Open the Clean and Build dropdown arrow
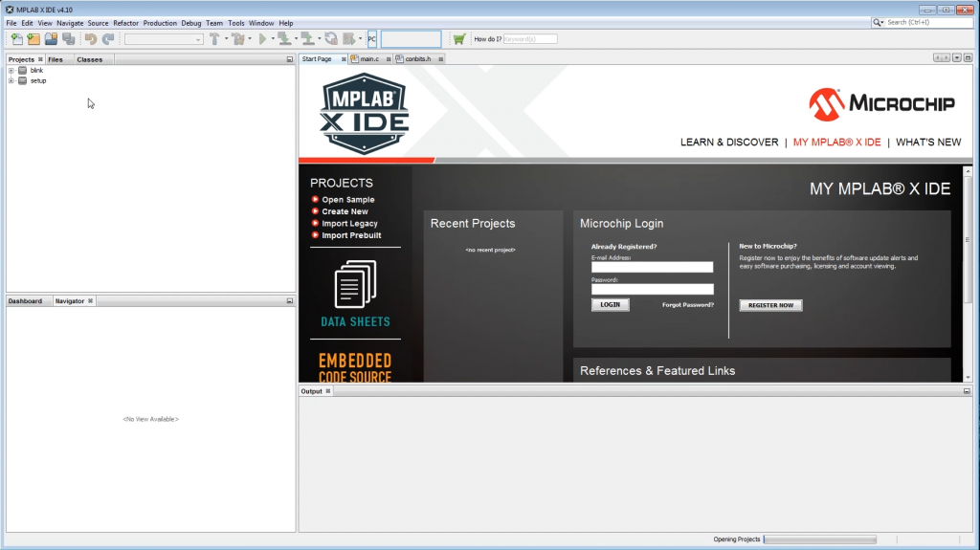Screen dimensions: 980x550 pos(250,39)
